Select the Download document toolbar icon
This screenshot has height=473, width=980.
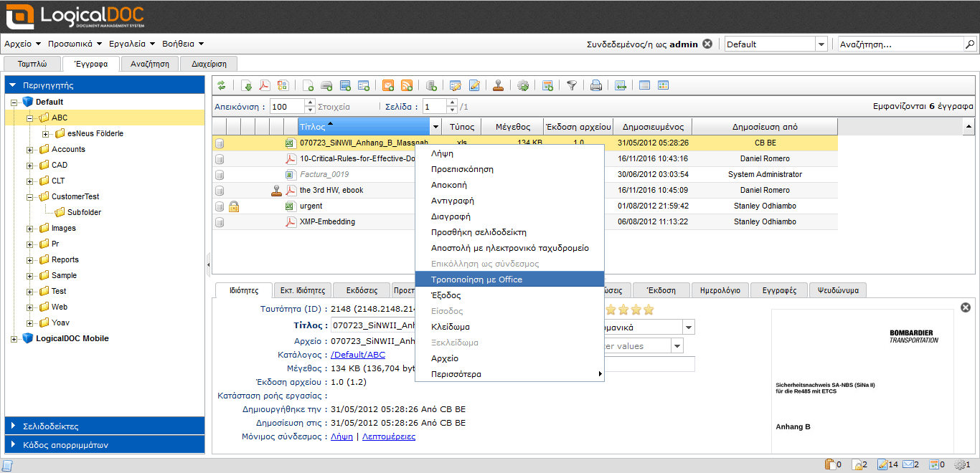247,85
